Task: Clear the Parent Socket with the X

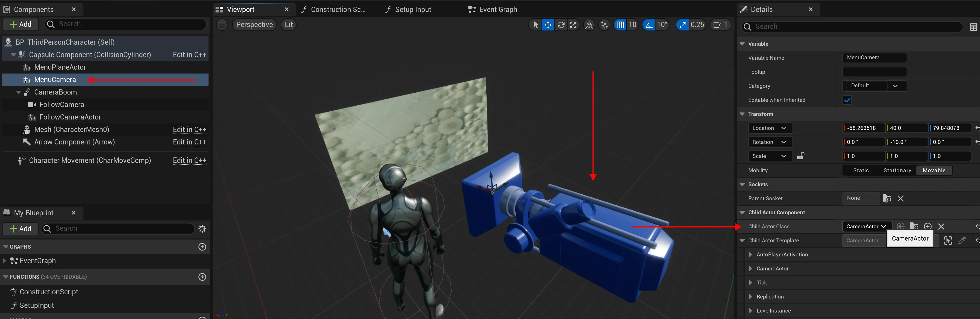Action: 901,198
